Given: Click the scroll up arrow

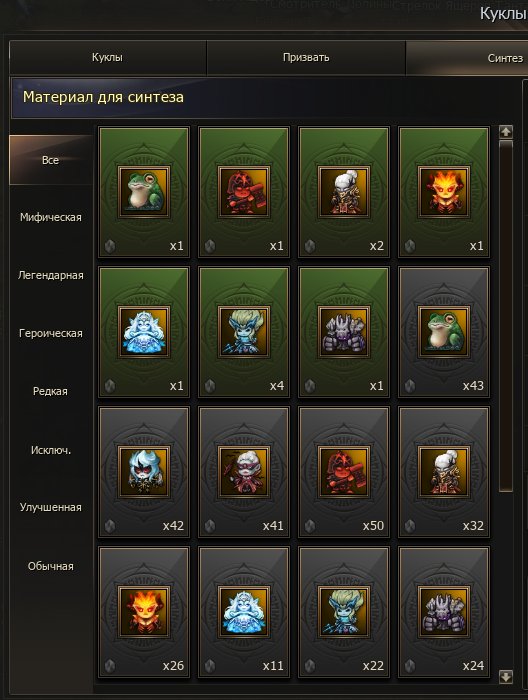Looking at the screenshot, I should [506, 132].
